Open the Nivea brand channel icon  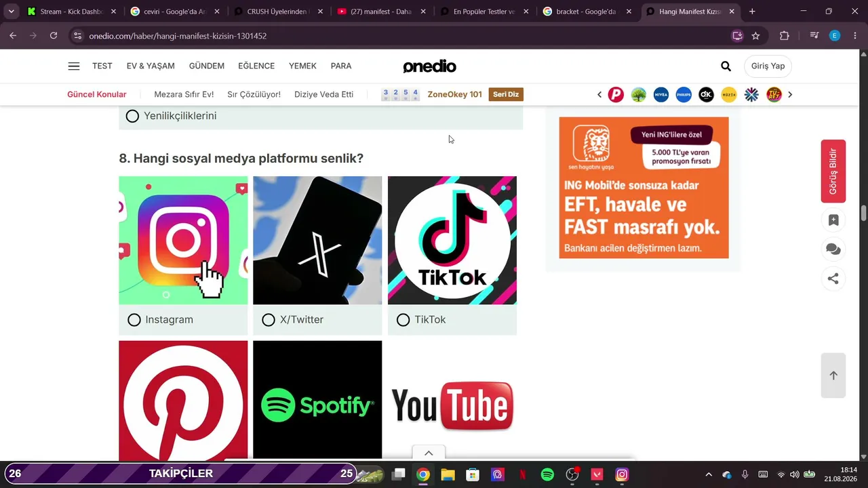[661, 95]
